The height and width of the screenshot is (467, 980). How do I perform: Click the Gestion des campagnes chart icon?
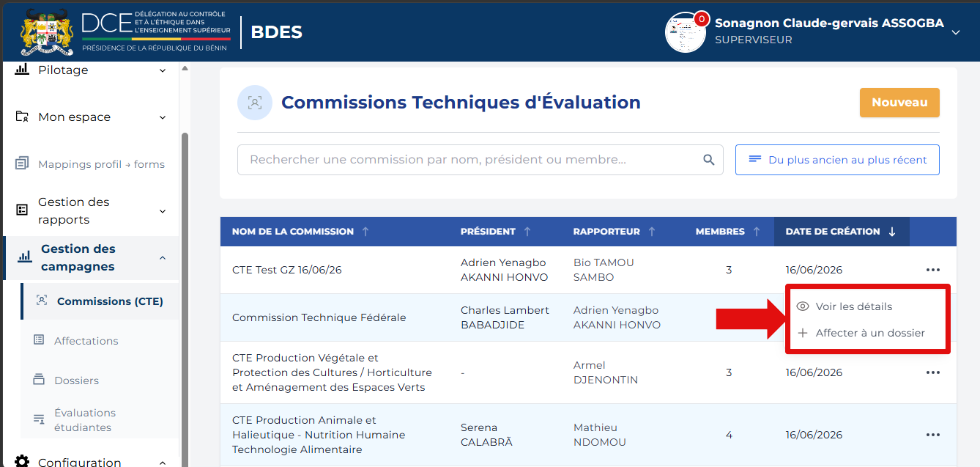pyautogui.click(x=25, y=257)
